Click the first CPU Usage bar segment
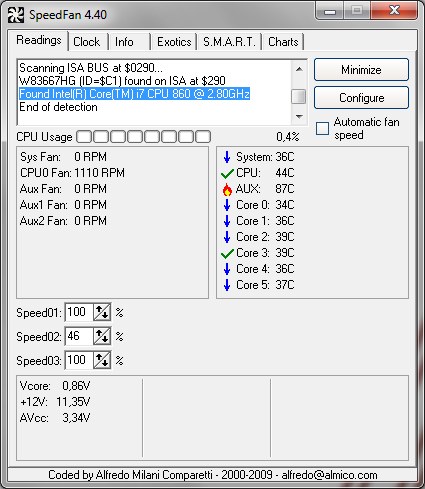425x489 pixels. pyautogui.click(x=84, y=137)
